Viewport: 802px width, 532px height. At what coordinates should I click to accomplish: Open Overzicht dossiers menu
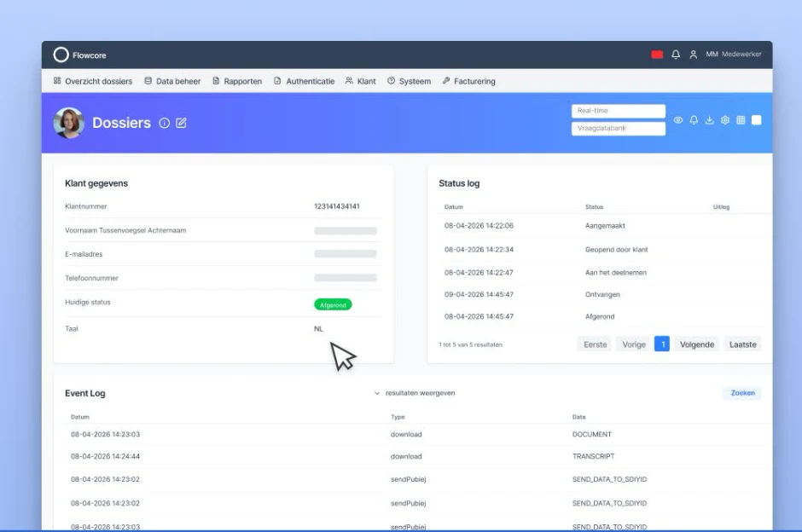point(93,81)
